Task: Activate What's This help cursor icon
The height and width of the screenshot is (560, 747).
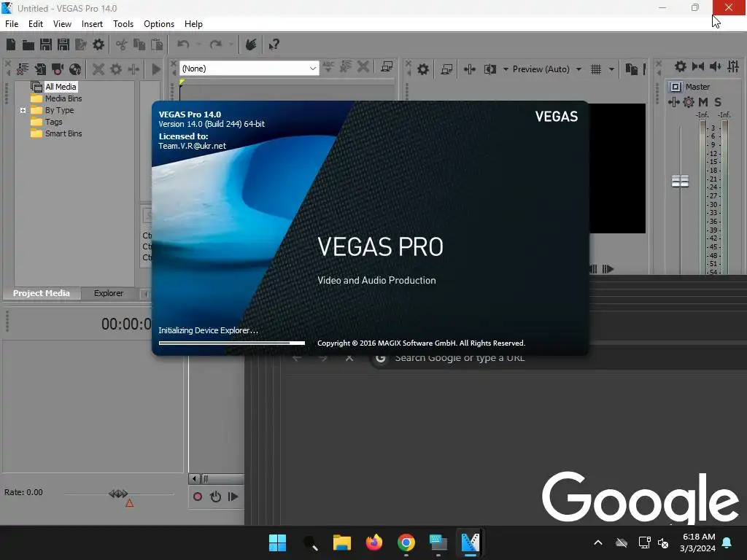Action: pyautogui.click(x=274, y=44)
